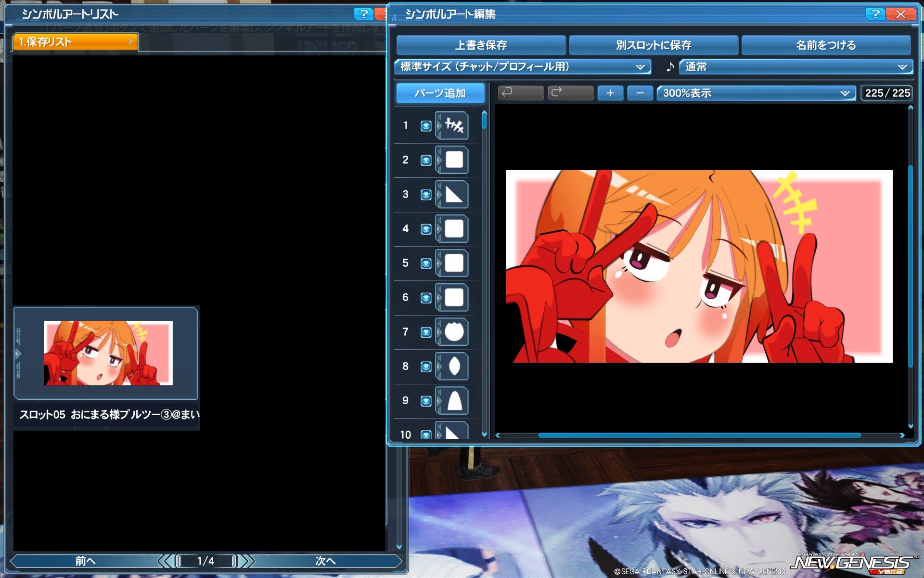This screenshot has width=924, height=578.
Task: Click the 1/4 page indicator
Action: click(x=206, y=561)
